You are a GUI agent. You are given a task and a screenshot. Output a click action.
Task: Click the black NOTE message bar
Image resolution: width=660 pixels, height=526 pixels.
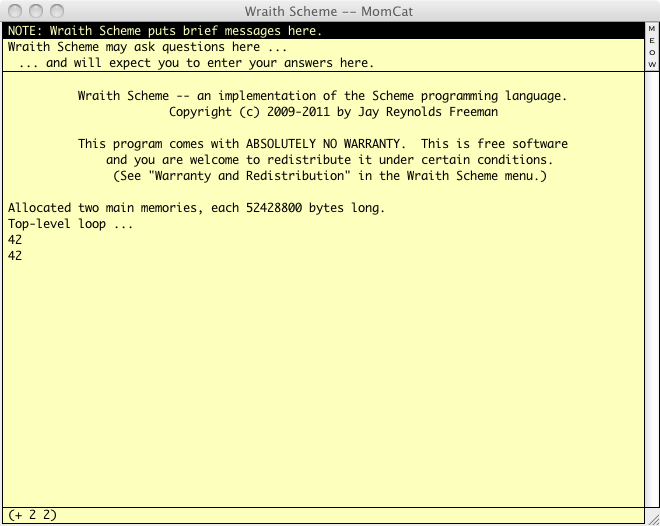point(320,31)
